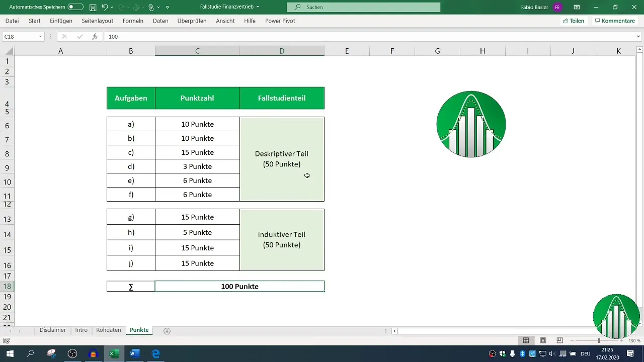The image size is (644, 362).
Task: Click the Aufgaben header cell
Action: 131,98
